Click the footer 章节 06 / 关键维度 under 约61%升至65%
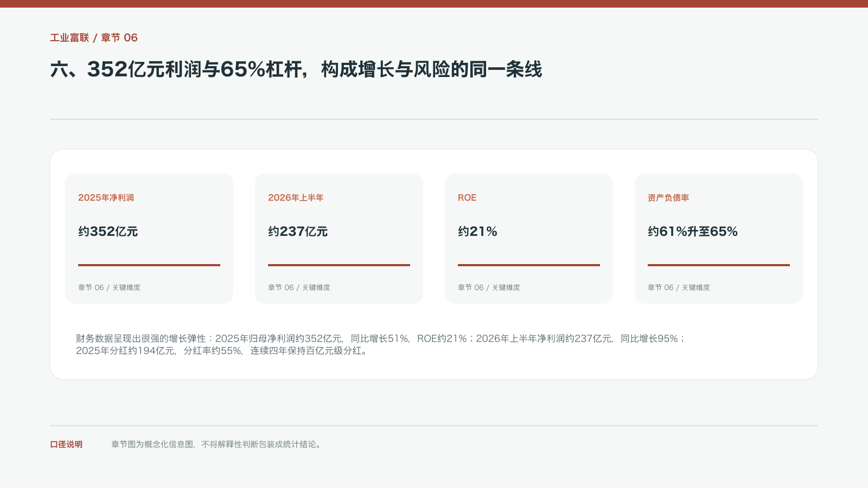 (679, 287)
